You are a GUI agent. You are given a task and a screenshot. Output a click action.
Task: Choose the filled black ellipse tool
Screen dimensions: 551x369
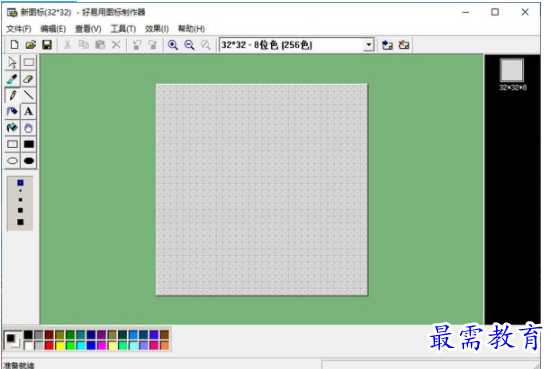(29, 161)
